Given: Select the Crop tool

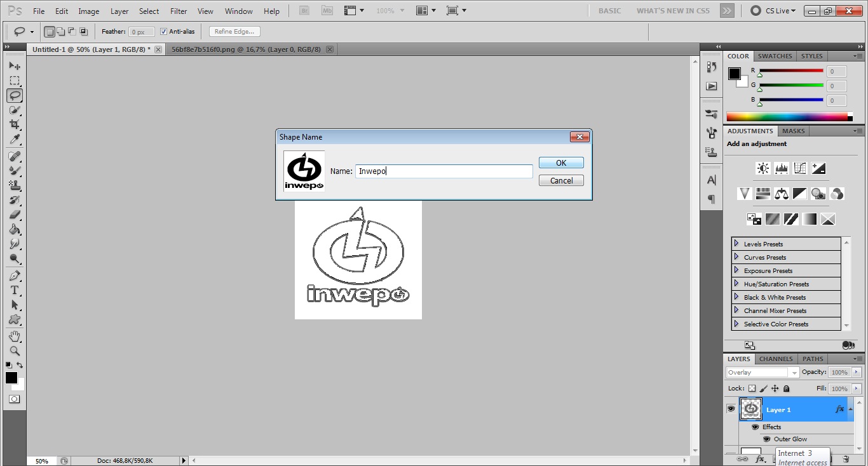Looking at the screenshot, I should (x=15, y=125).
